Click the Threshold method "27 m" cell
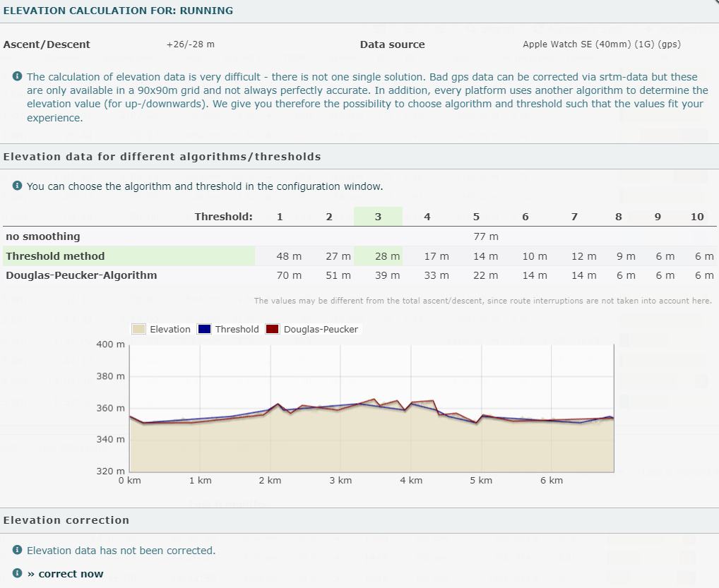Image resolution: width=719 pixels, height=588 pixels. point(338,256)
